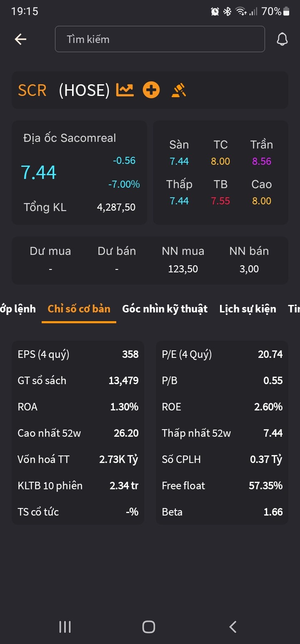Tap the Sàn floor price value

click(179, 161)
